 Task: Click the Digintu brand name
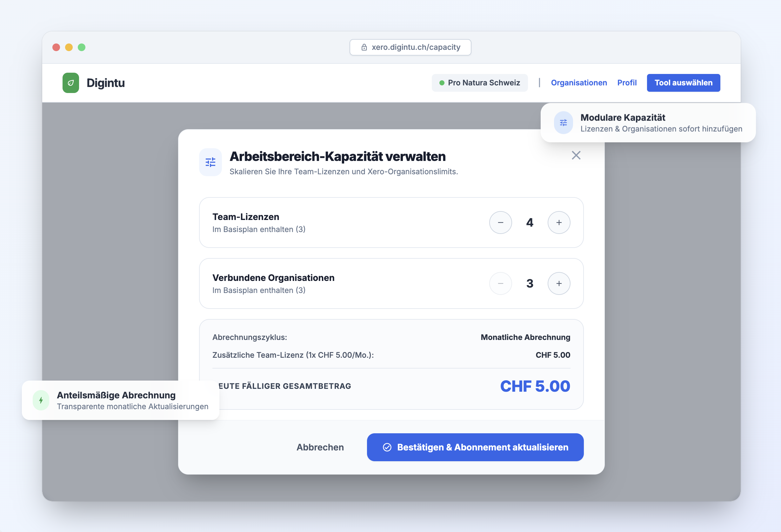105,83
